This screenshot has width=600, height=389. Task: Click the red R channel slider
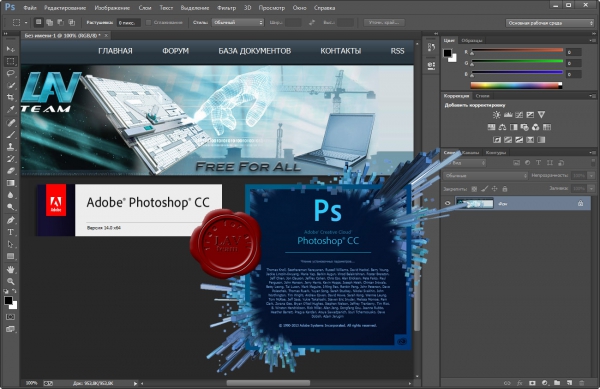coord(517,50)
